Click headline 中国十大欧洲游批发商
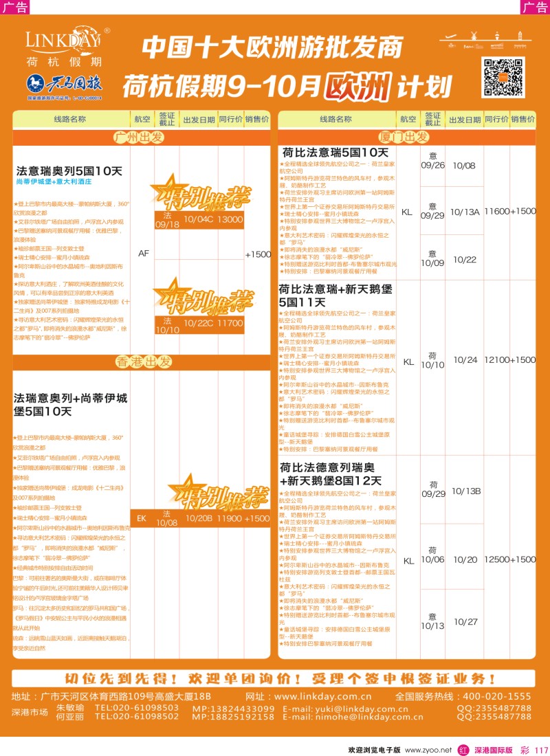The height and width of the screenshot is (756, 550). coord(272,47)
